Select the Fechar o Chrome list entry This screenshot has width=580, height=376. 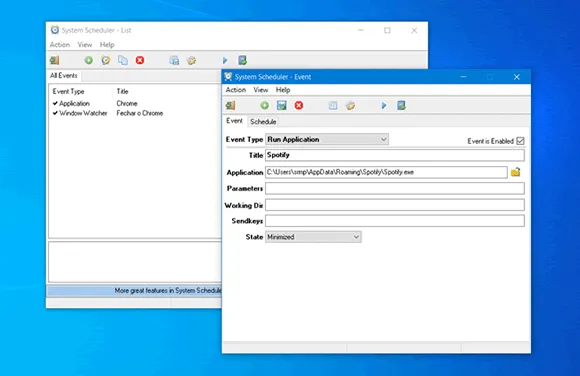click(140, 113)
